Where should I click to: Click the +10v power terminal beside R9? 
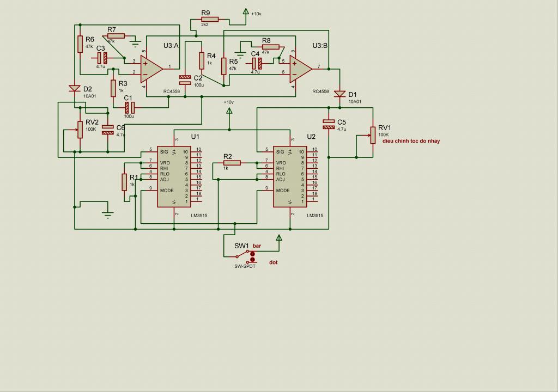(x=245, y=12)
